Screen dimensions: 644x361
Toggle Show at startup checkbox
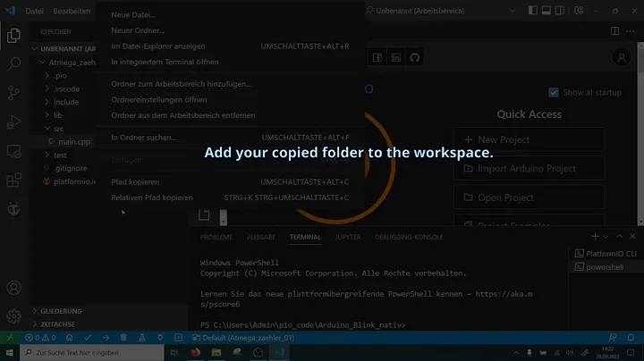[x=554, y=93]
